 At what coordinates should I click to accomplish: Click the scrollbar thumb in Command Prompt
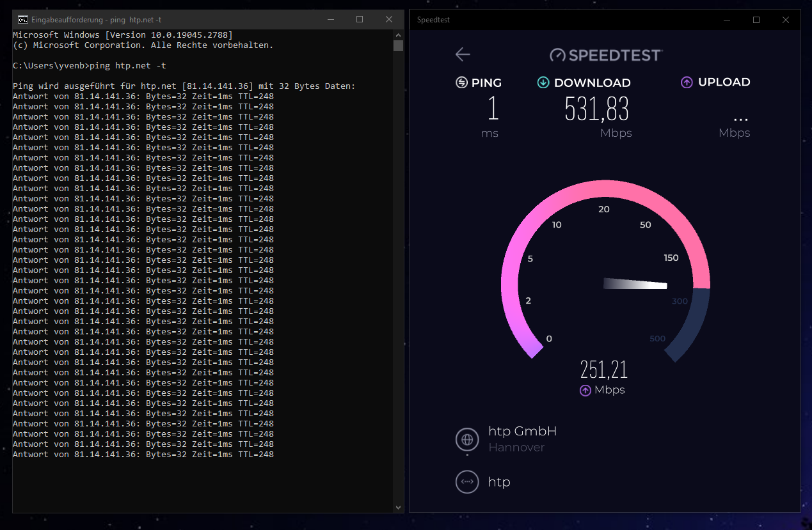pyautogui.click(x=398, y=45)
